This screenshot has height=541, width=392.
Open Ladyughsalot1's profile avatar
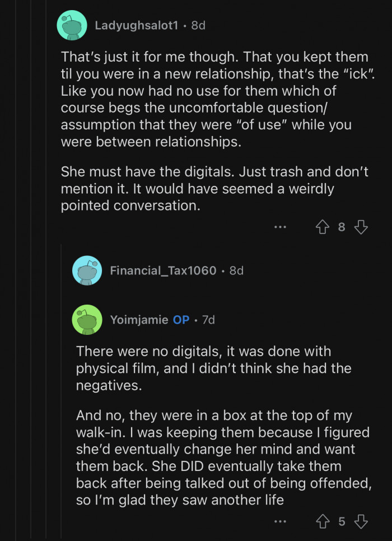tap(72, 25)
